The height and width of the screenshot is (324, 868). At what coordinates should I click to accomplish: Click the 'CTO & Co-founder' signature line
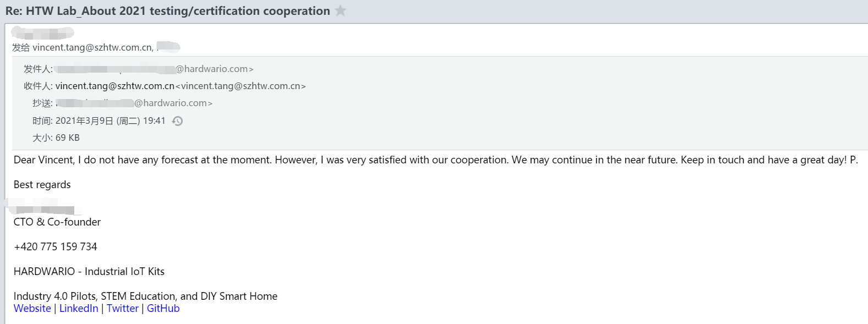click(x=57, y=222)
